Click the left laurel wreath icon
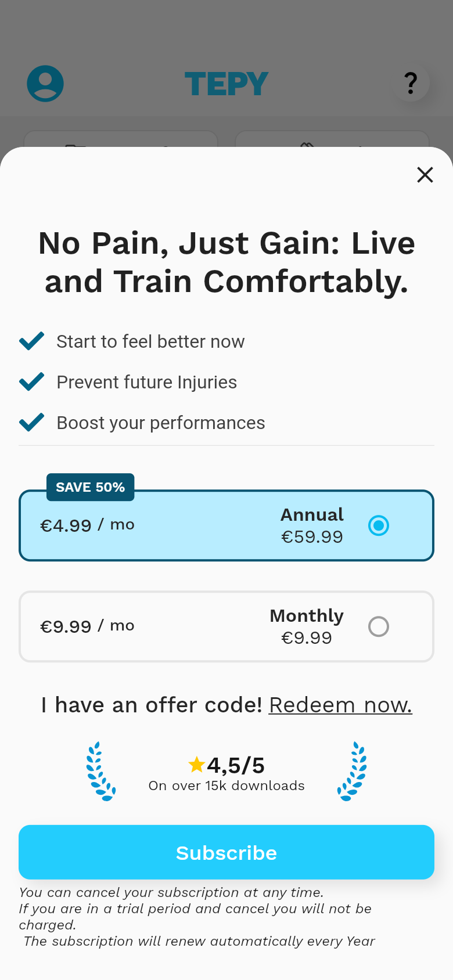This screenshot has height=980, width=453. pyautogui.click(x=100, y=771)
